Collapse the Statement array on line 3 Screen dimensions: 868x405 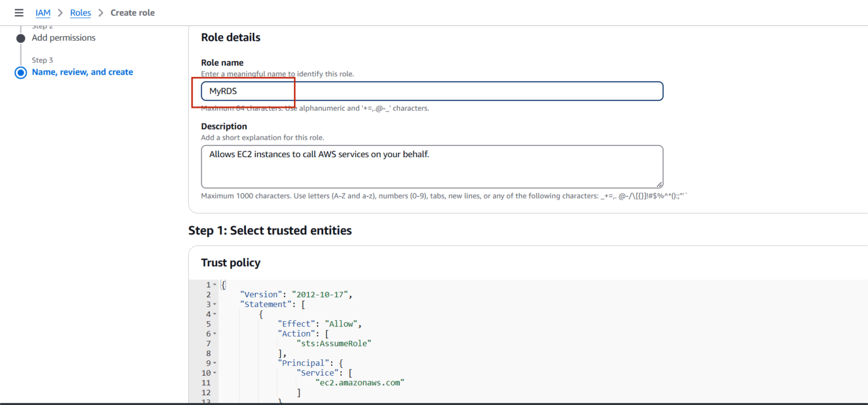pos(214,304)
